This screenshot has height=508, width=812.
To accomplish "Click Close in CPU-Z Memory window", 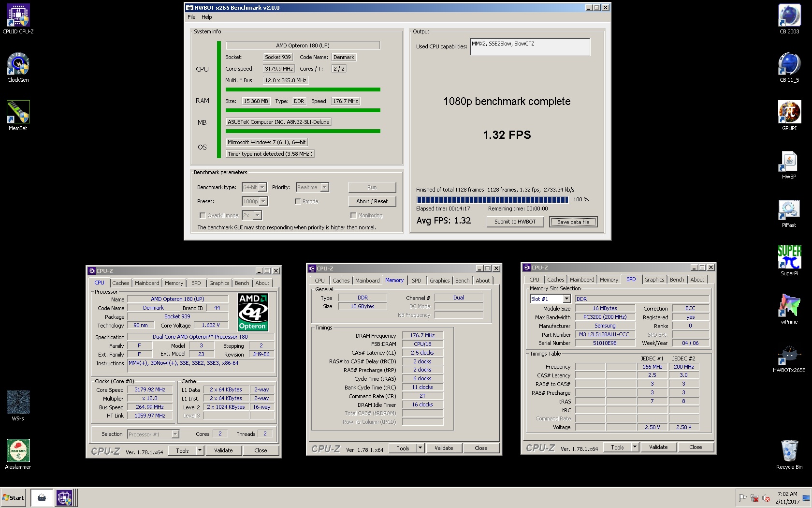I will point(481,448).
